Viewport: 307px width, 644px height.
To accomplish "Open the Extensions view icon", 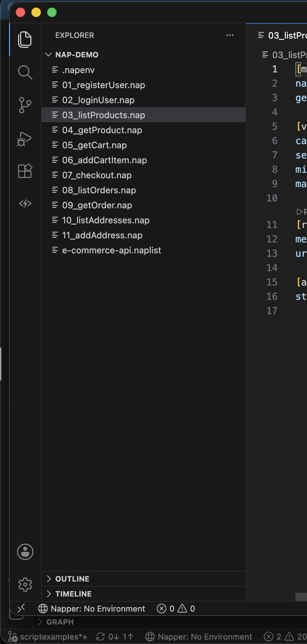I will (x=25, y=171).
